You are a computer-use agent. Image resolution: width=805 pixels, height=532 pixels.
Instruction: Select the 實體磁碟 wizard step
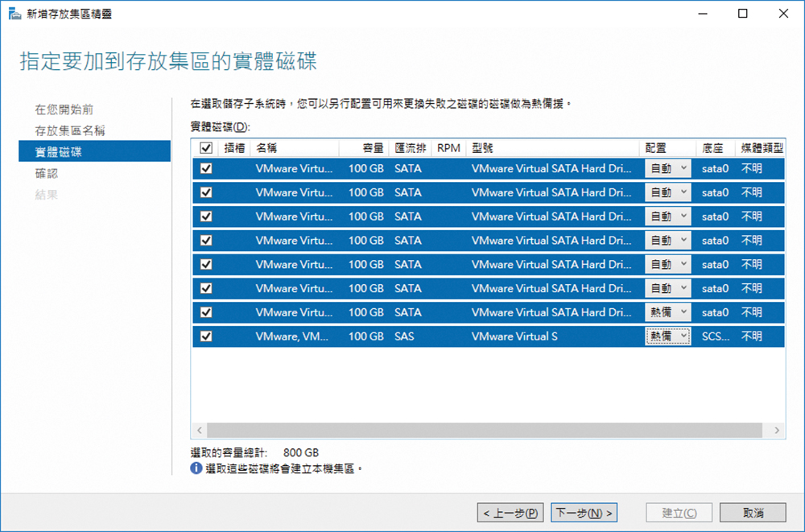click(94, 151)
